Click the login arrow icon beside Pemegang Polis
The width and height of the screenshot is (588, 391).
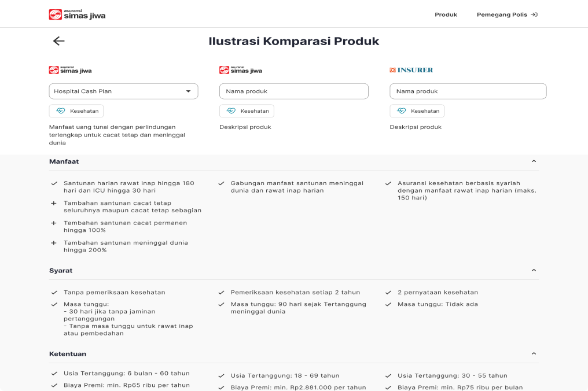(534, 14)
